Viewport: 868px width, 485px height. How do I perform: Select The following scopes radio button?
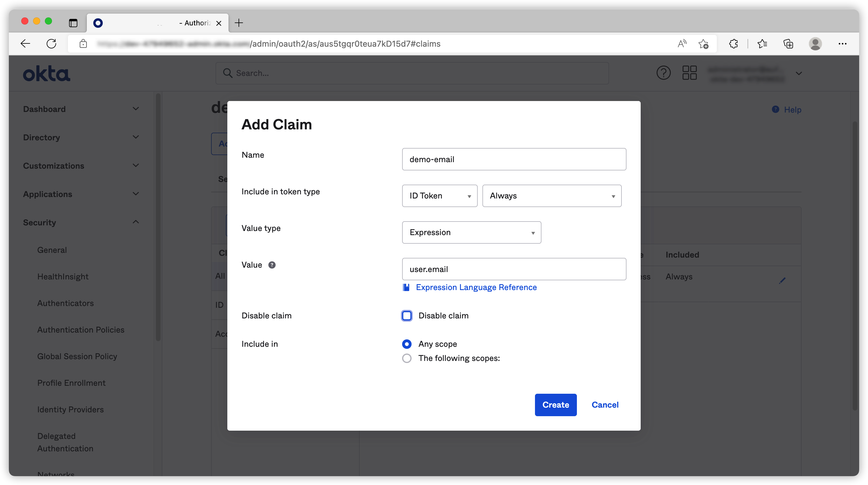point(407,358)
